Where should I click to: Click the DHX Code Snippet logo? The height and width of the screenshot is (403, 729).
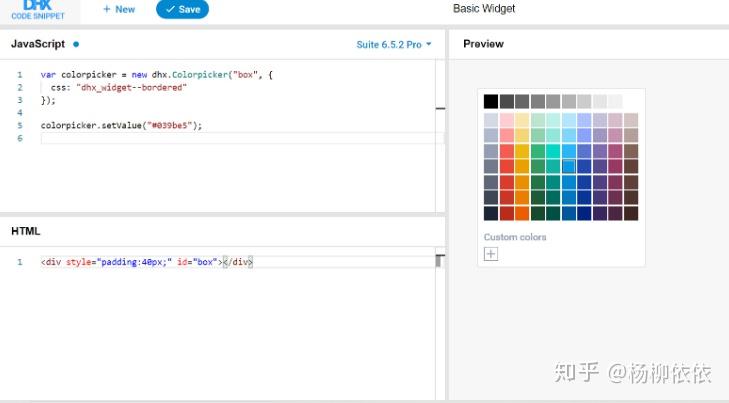pyautogui.click(x=38, y=10)
